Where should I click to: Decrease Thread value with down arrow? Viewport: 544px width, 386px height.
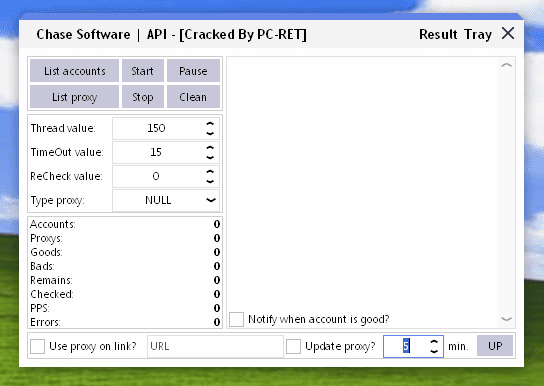coord(210,133)
